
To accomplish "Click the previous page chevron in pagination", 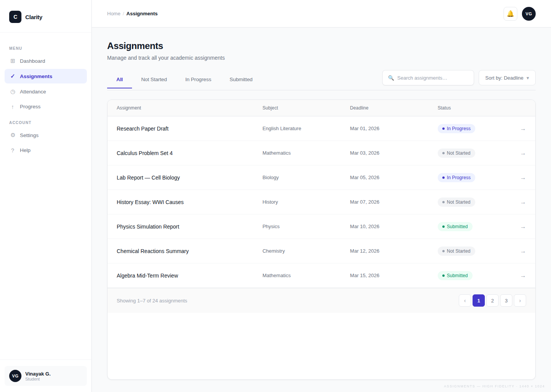I will pyautogui.click(x=465, y=301).
